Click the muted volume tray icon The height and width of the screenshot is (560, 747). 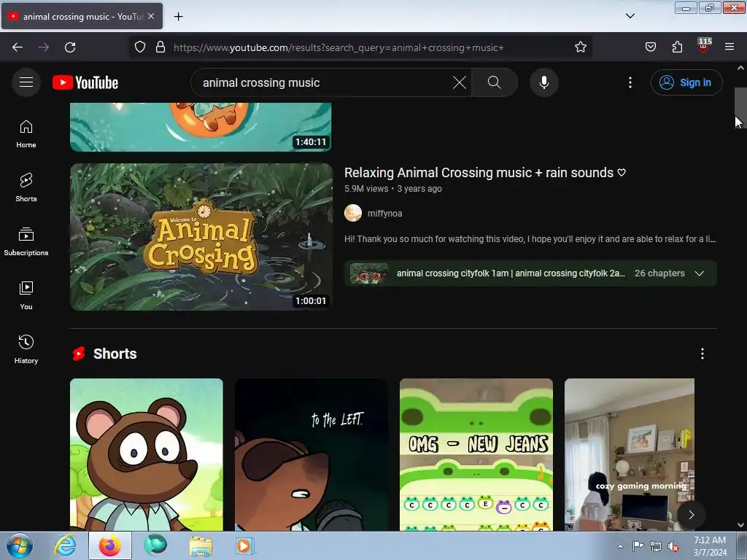click(x=673, y=547)
